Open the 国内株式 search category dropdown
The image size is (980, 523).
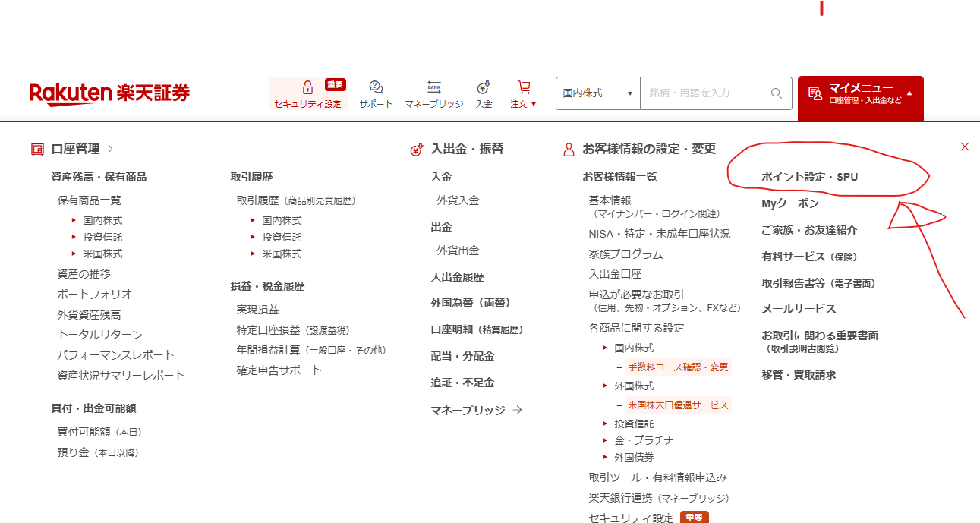(x=597, y=93)
